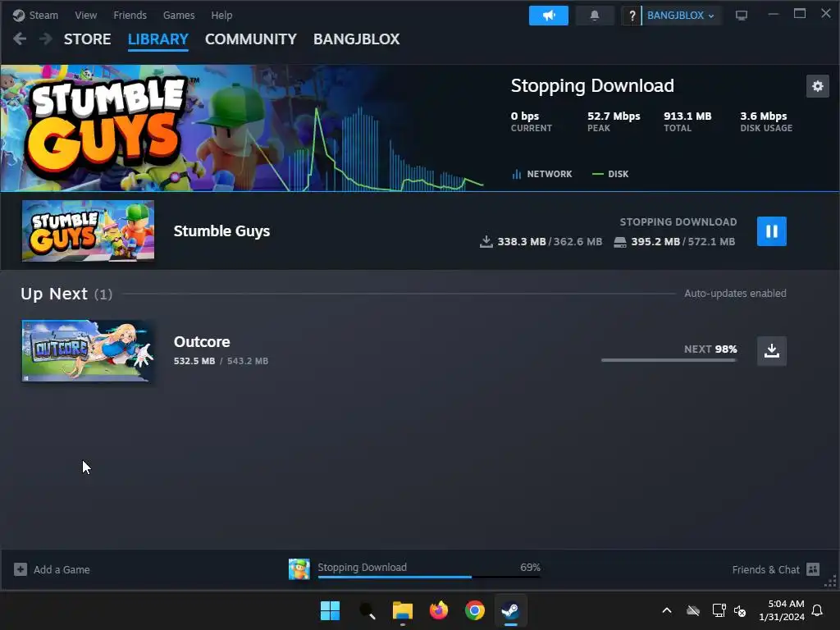Open the network status tray icon

[x=719, y=610]
